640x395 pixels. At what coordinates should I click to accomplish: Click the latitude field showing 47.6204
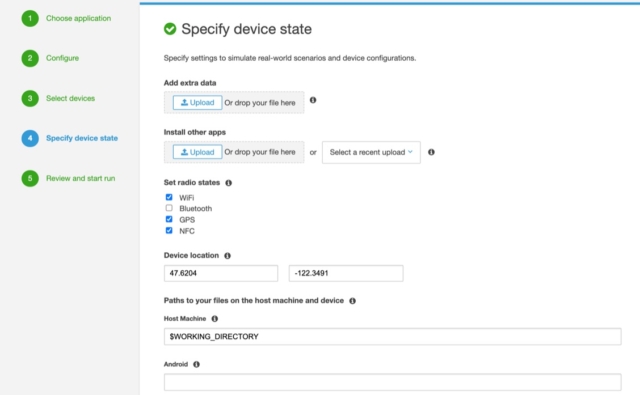[221, 273]
